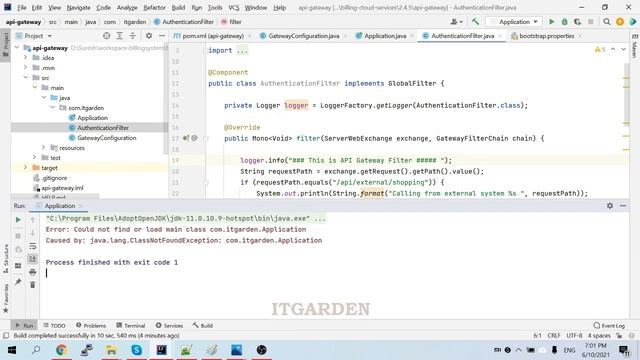Open the user account icon menu
Screen dimensions: 640x360
(x=456, y=22)
